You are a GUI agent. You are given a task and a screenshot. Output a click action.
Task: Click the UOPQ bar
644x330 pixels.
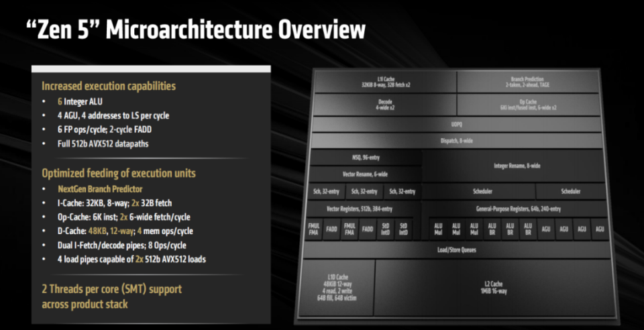pos(456,124)
